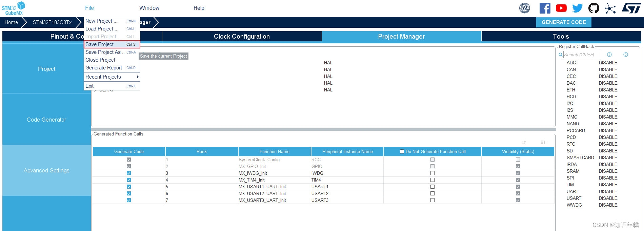Open the YouTube icon

pos(561,8)
